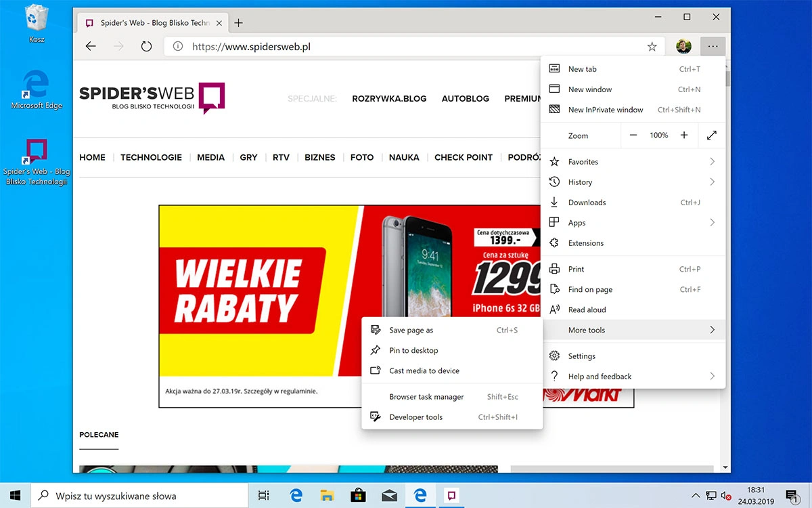Open the Windows Start menu
Viewport: 812px width, 508px height.
click(x=16, y=496)
